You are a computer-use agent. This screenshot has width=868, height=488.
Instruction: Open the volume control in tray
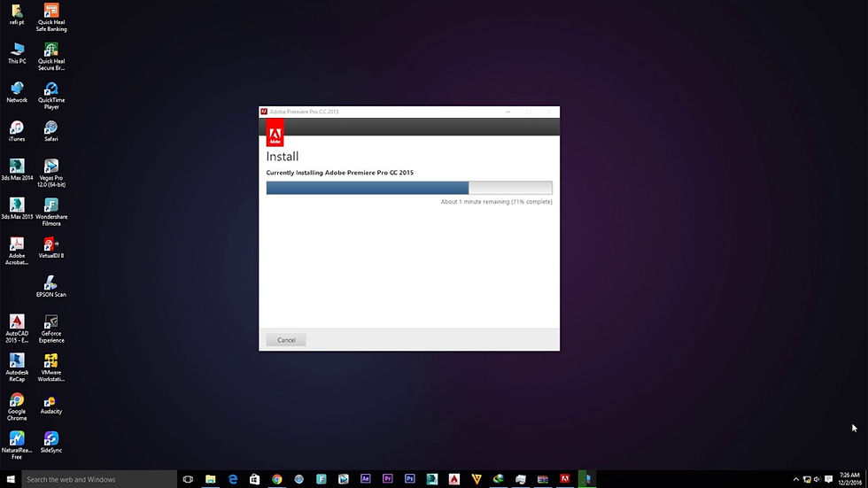point(817,479)
